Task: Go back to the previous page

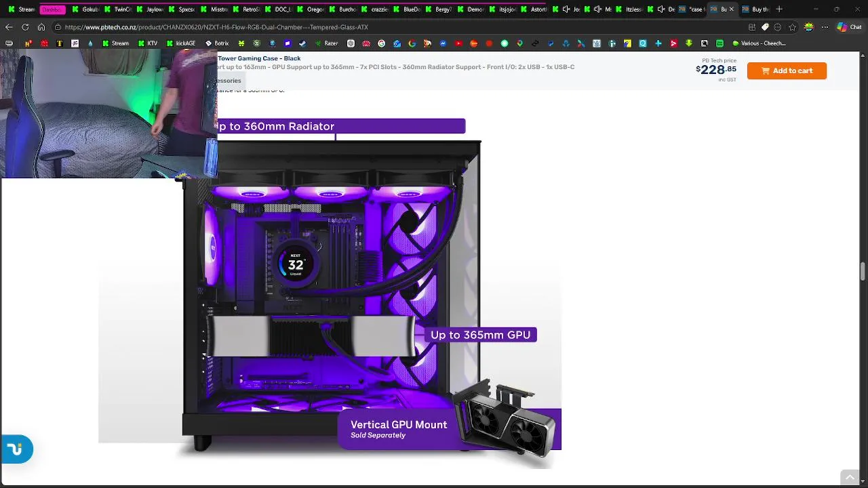Action: click(x=8, y=27)
